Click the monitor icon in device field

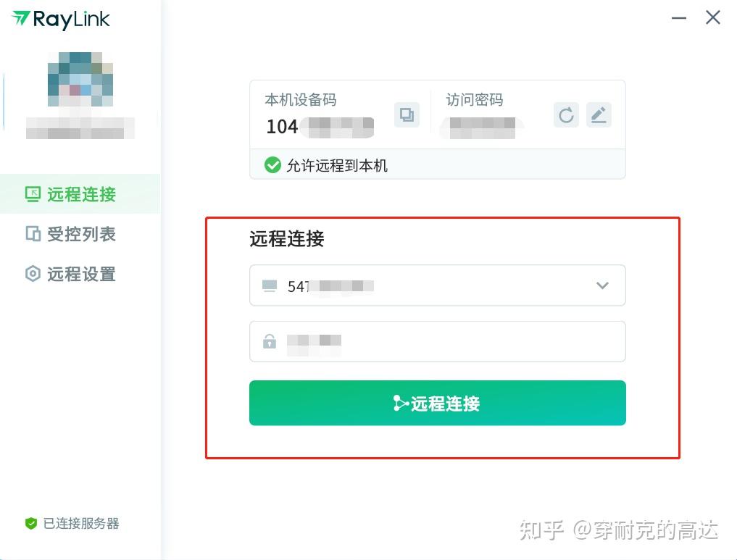coord(270,286)
